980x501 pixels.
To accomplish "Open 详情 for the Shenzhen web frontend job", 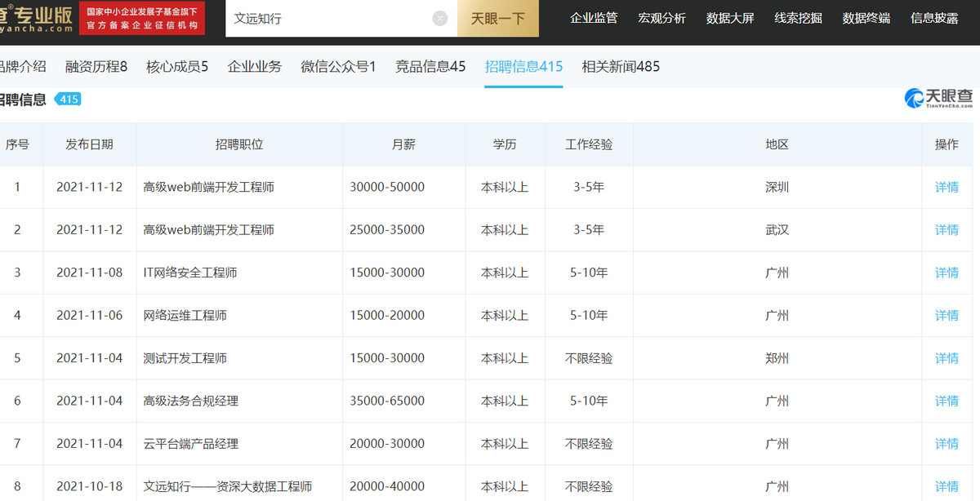I will pos(947,187).
